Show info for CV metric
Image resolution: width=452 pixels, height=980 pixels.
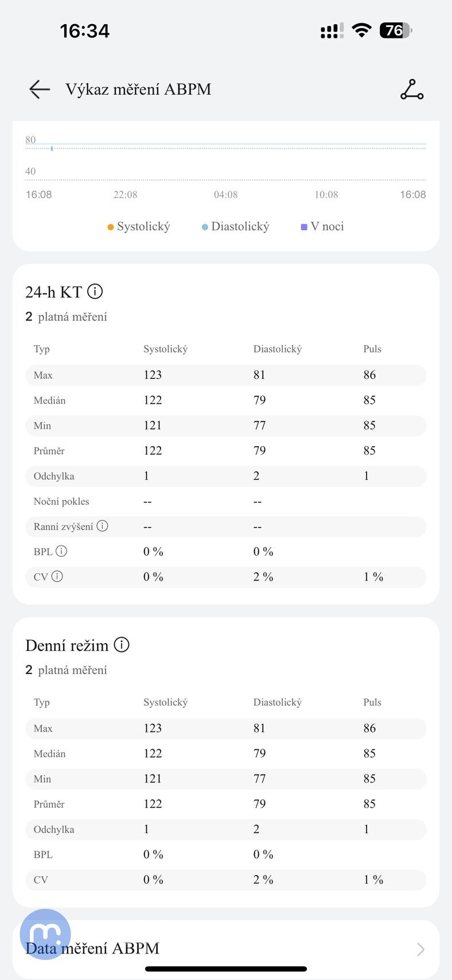tap(57, 576)
